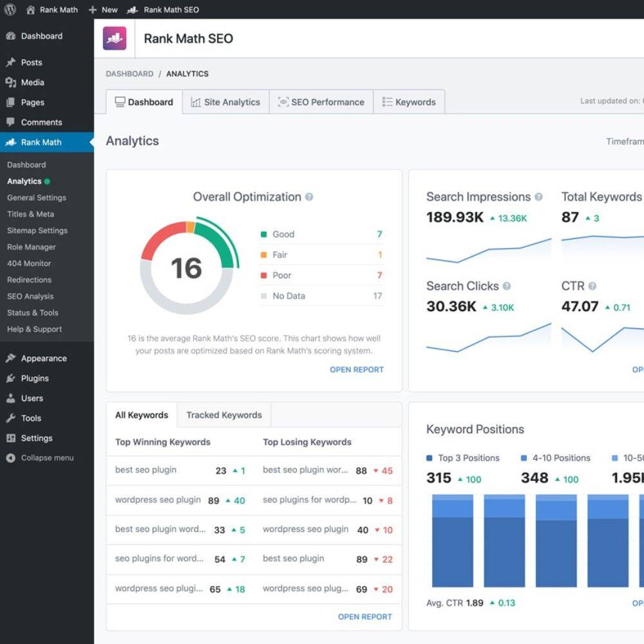Click the No Data legend row value 17

[377, 296]
